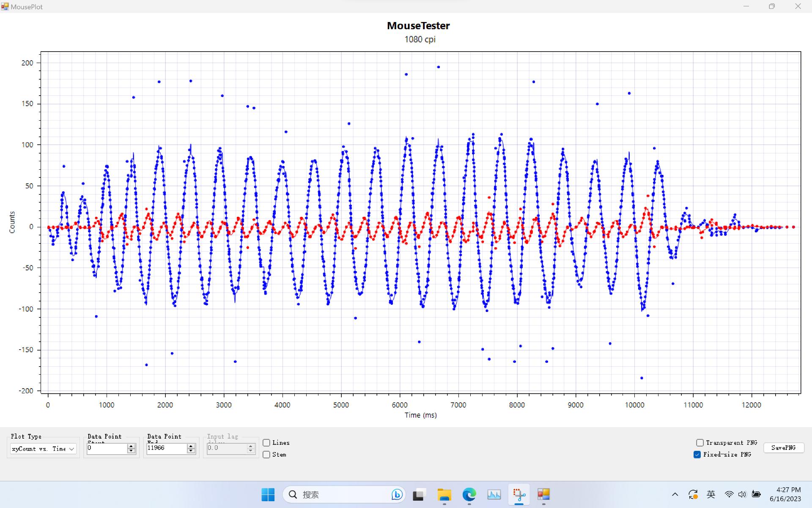Increase Data Point Start with up arrow

tap(131, 446)
